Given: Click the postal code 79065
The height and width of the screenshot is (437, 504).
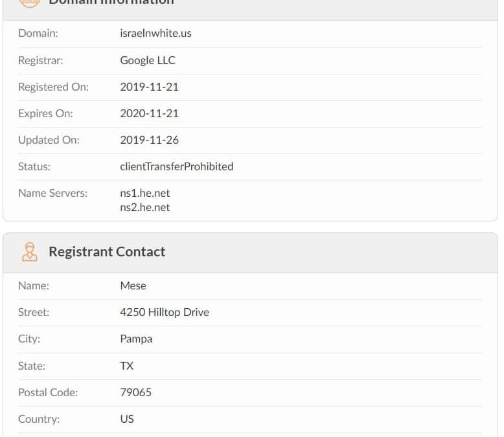Looking at the screenshot, I should pos(135,392).
